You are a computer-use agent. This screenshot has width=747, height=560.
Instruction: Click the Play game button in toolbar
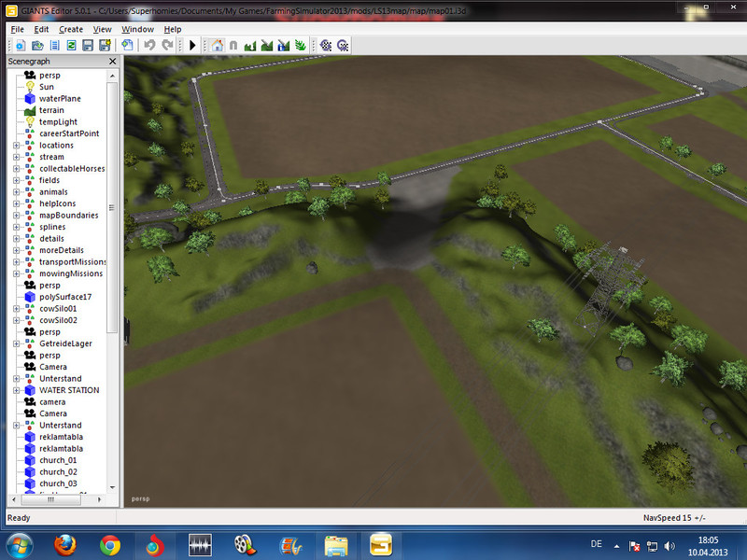[192, 46]
